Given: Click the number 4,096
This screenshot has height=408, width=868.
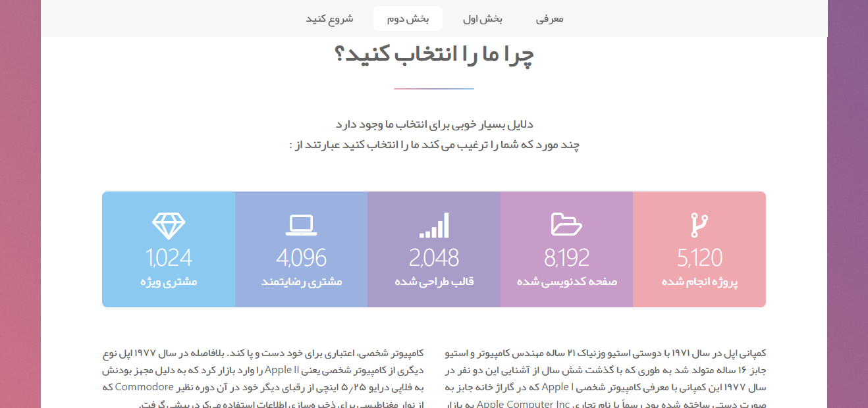Looking at the screenshot, I should point(301,257).
